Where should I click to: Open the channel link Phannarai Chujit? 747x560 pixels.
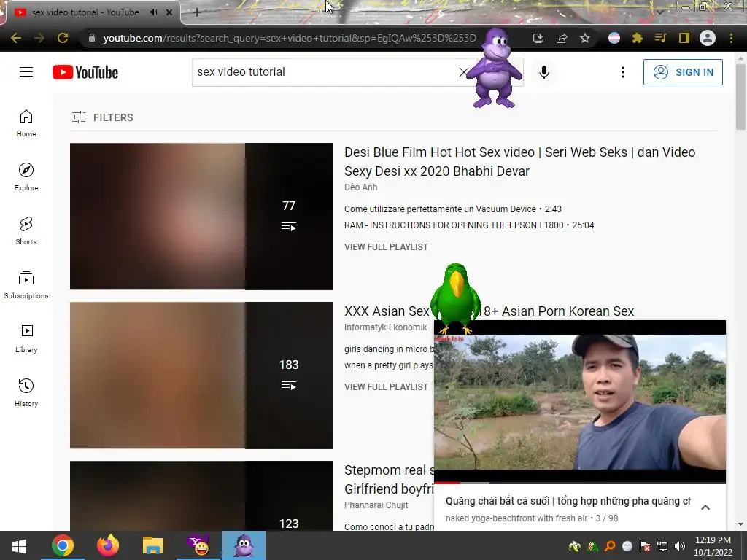click(376, 505)
